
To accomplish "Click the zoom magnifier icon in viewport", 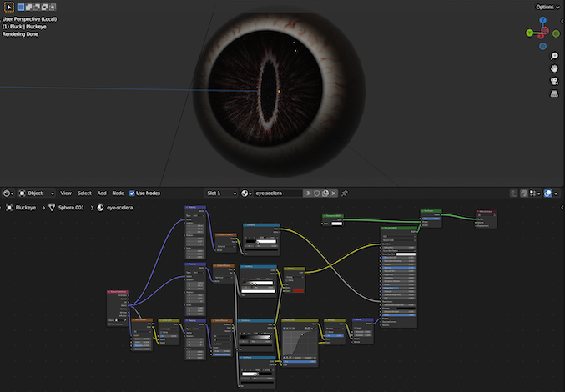I will click(554, 56).
